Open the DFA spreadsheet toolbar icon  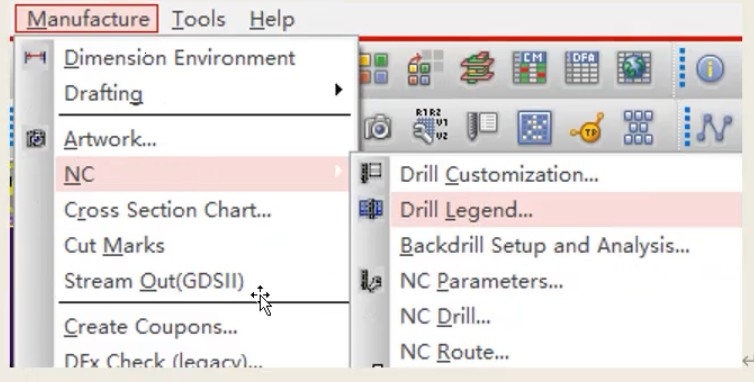pos(581,68)
